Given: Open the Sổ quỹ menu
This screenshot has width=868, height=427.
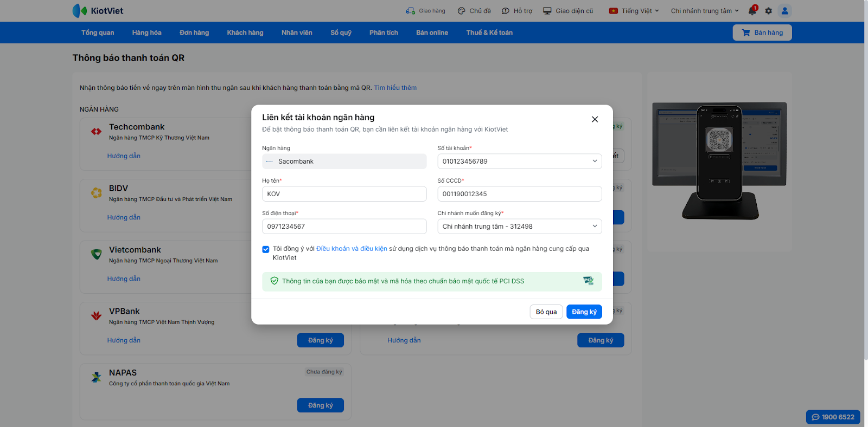Looking at the screenshot, I should tap(341, 33).
